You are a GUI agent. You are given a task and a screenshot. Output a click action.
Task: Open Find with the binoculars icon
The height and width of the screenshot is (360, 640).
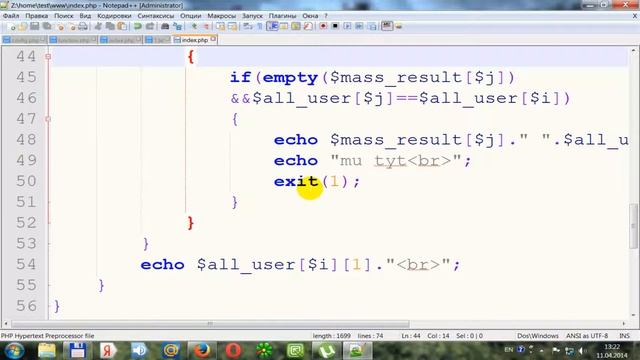click(x=165, y=27)
